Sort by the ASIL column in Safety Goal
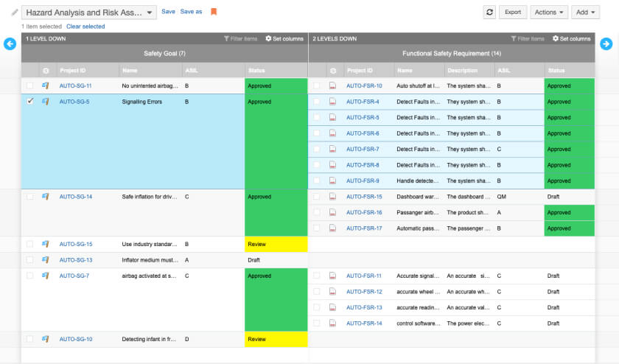The width and height of the screenshot is (619, 364). (191, 71)
